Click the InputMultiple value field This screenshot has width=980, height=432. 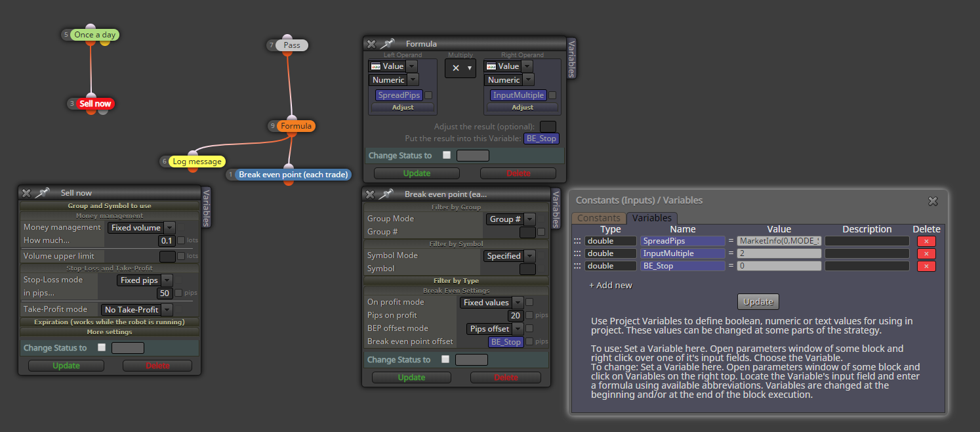coord(779,253)
